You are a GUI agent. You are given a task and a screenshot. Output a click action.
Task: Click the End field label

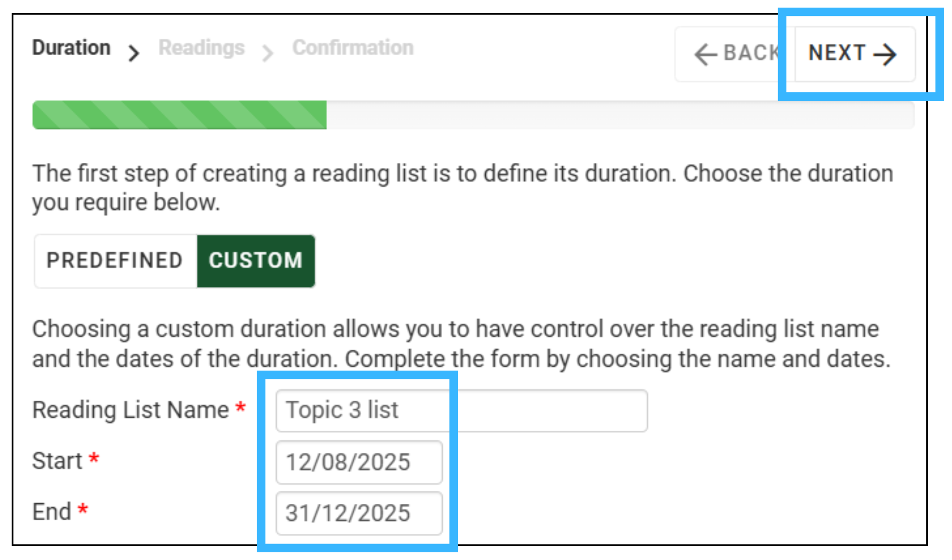[52, 512]
